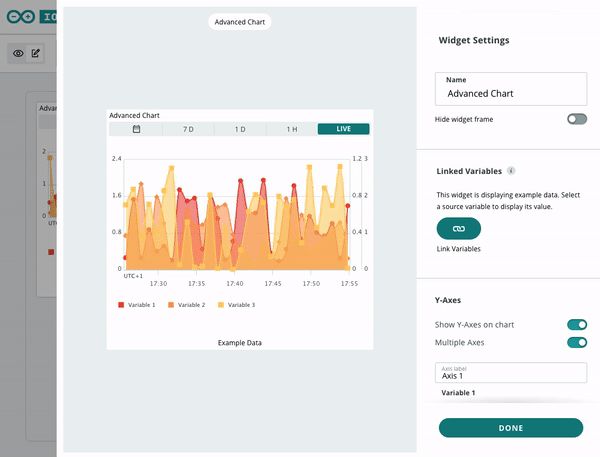This screenshot has height=457, width=600.
Task: Click the Advanced Chart title pill
Action: coord(240,22)
